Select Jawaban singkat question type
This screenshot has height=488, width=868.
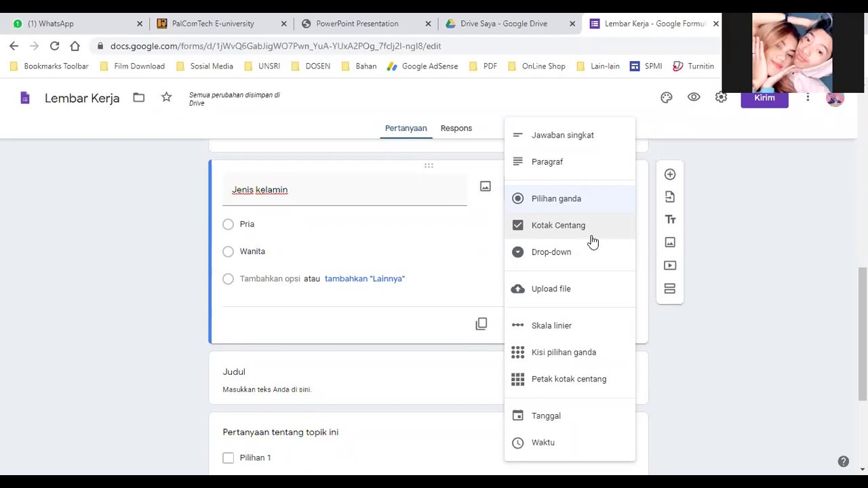pos(570,135)
